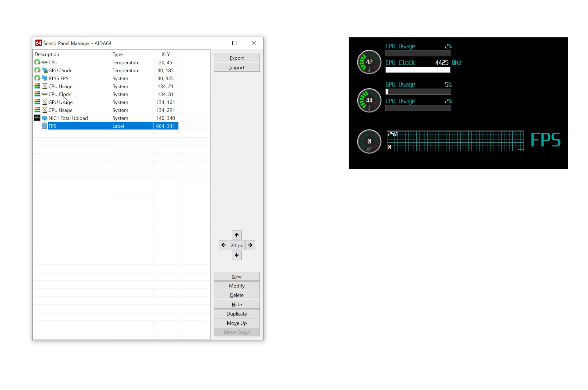This screenshot has height=390, width=588.
Task: Move item right with the right arrow
Action: [250, 245]
